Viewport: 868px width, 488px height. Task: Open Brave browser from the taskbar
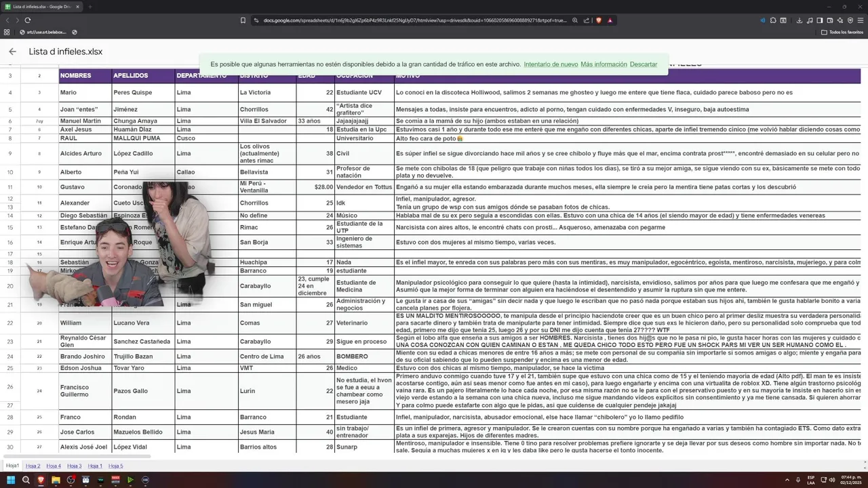click(x=40, y=480)
